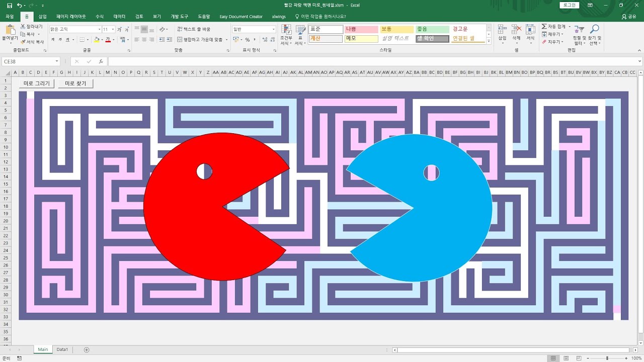Image resolution: width=644 pixels, height=362 pixels.
Task: Apply bold with the first 가 button
Action: [53, 40]
